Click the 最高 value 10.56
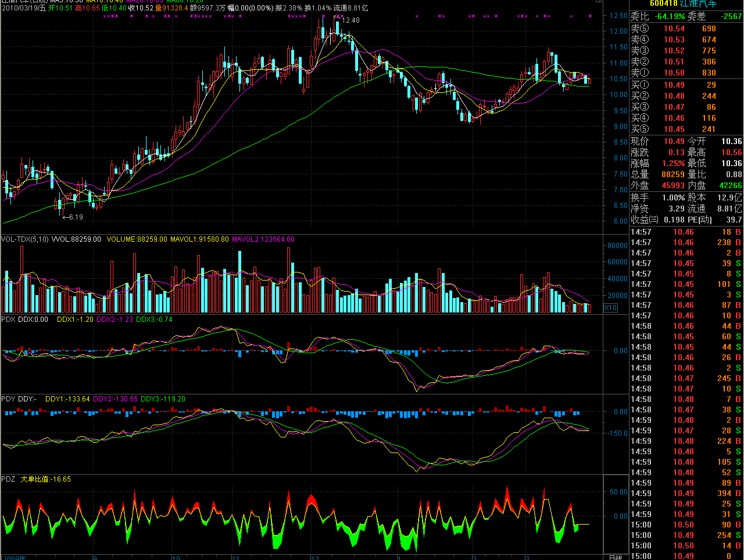This screenshot has height=560, width=744. [x=732, y=152]
